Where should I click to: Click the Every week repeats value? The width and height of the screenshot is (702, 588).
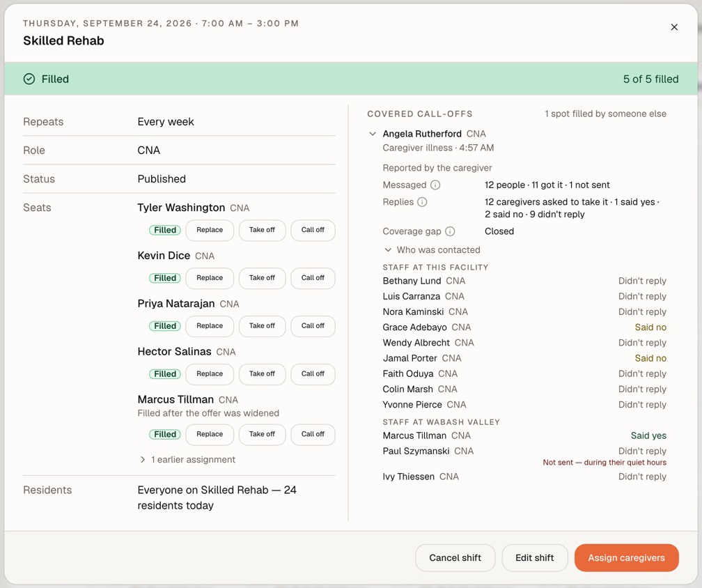166,122
